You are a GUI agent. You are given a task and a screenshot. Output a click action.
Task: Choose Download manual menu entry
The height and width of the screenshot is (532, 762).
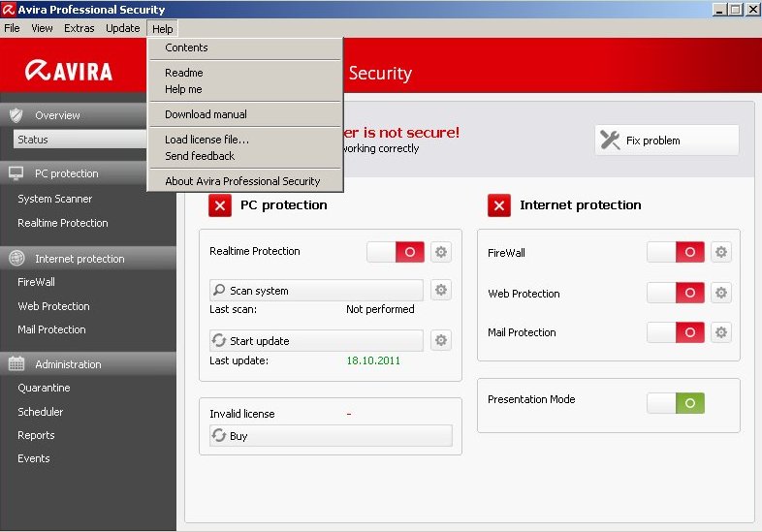point(245,114)
